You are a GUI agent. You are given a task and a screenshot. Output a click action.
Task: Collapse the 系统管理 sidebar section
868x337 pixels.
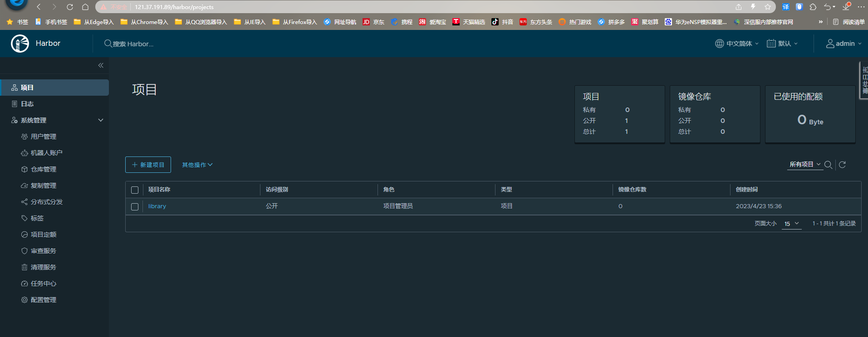coord(101,120)
